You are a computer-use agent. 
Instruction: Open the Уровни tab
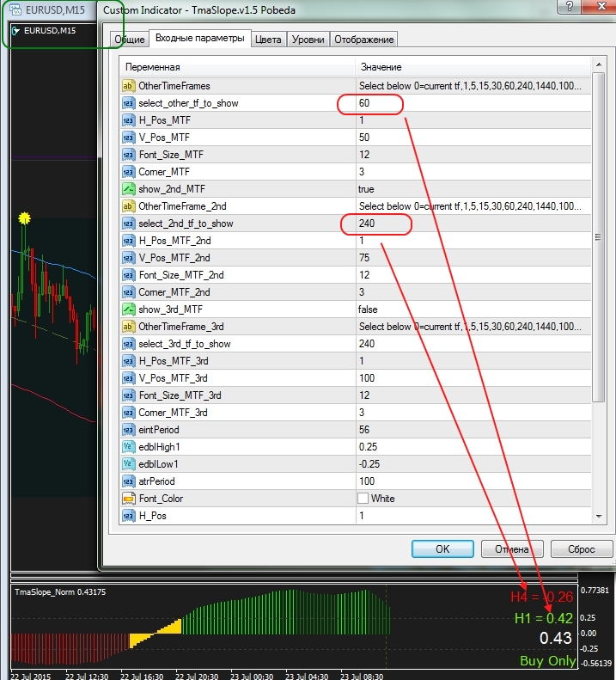coord(308,40)
